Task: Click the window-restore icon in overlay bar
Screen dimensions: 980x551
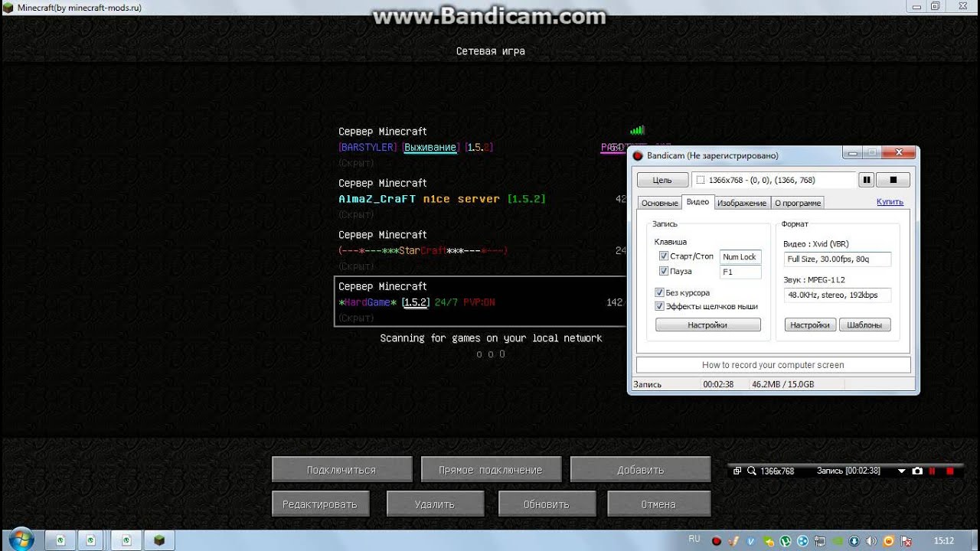Action: click(737, 471)
